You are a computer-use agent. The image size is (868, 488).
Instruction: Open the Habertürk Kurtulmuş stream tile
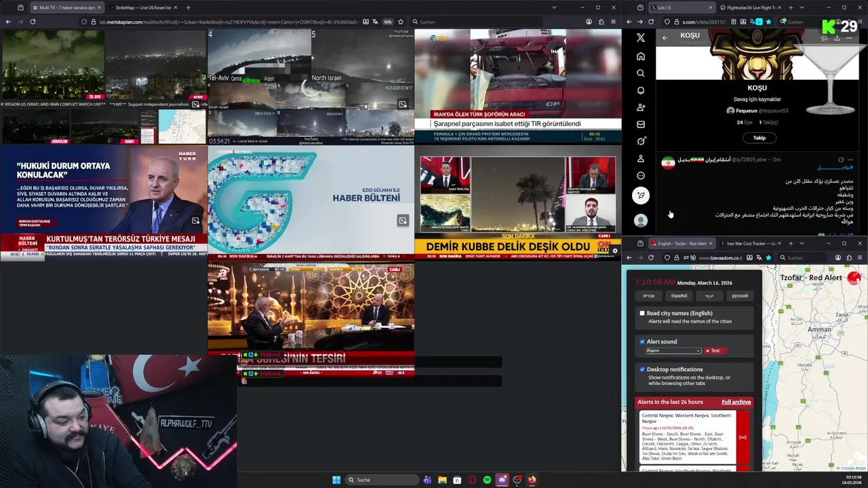click(x=103, y=201)
